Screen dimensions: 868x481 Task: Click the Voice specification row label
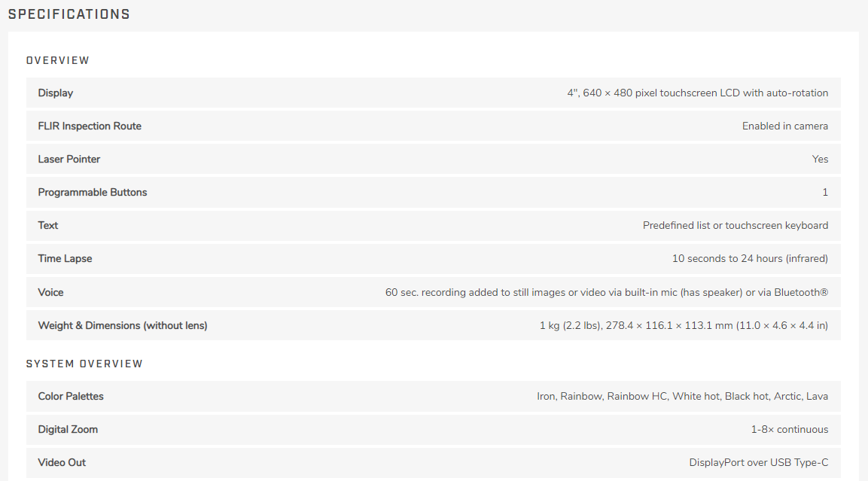50,292
